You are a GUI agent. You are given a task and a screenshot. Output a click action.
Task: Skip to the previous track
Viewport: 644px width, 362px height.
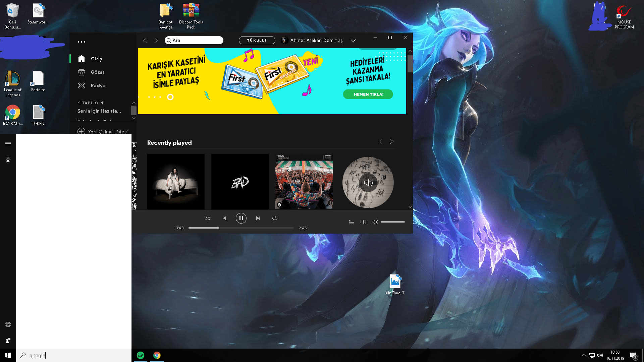coord(224,218)
